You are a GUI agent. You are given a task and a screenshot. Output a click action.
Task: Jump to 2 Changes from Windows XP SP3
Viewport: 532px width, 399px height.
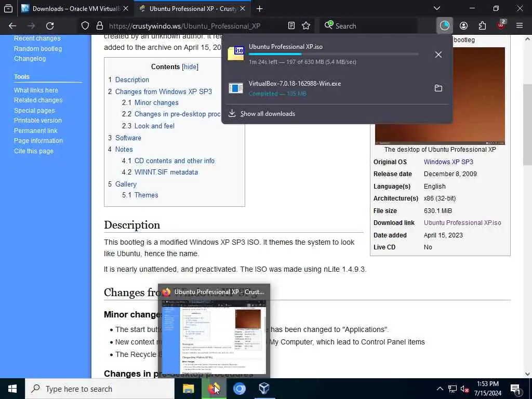pos(164,91)
